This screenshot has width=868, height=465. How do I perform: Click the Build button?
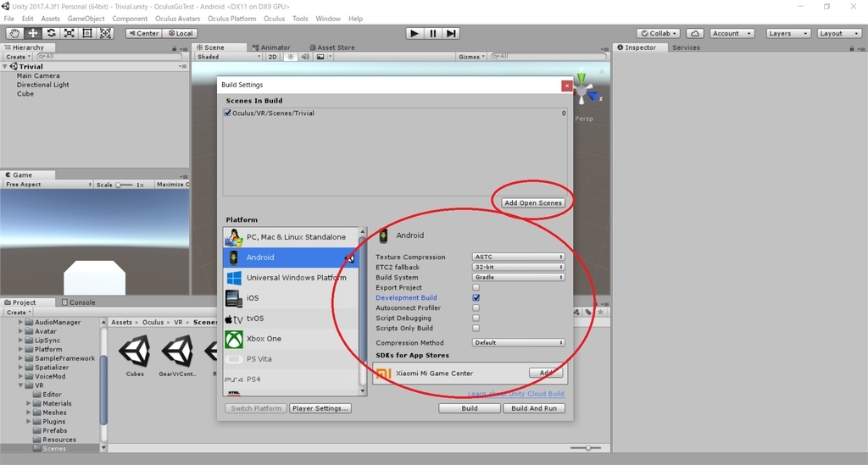[x=470, y=408]
